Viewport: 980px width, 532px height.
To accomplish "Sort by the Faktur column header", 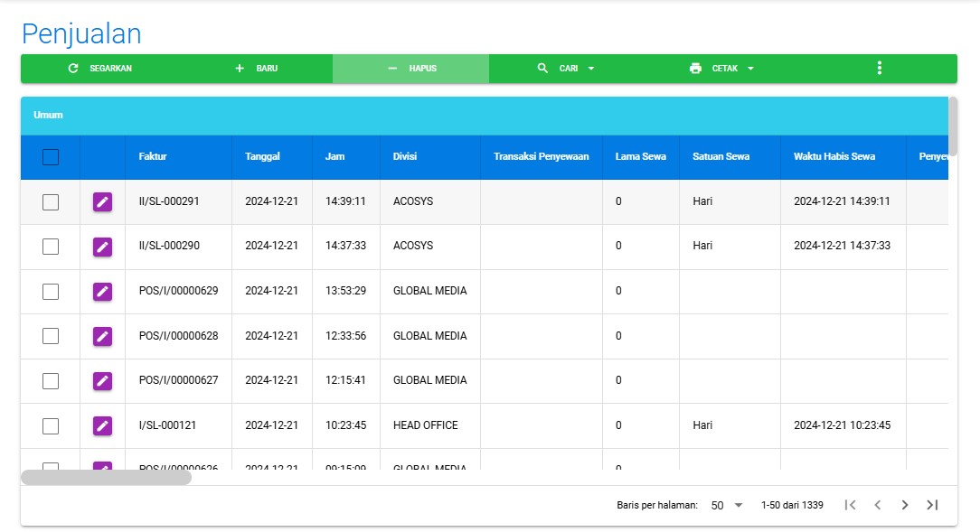I will pos(153,157).
